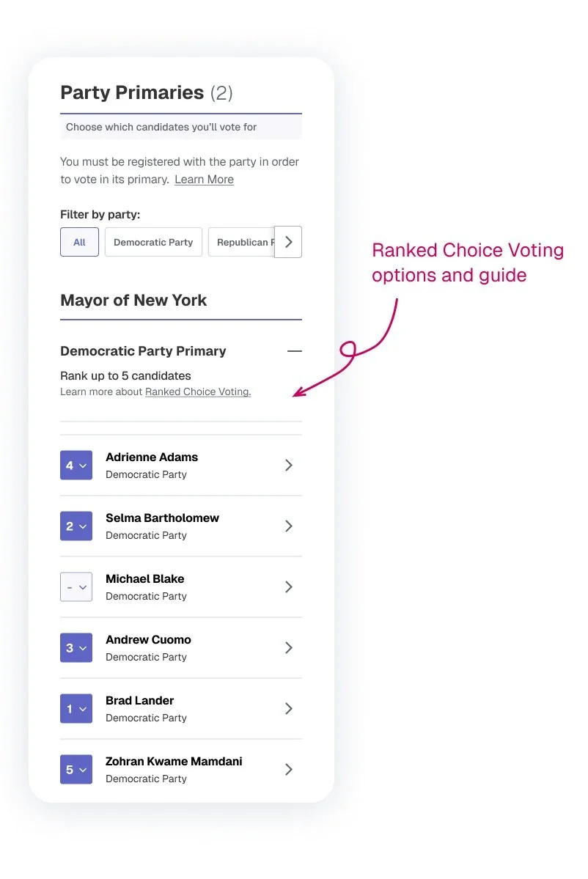Open Adrienne Adams details chevron
588x879 pixels.
pyautogui.click(x=289, y=465)
